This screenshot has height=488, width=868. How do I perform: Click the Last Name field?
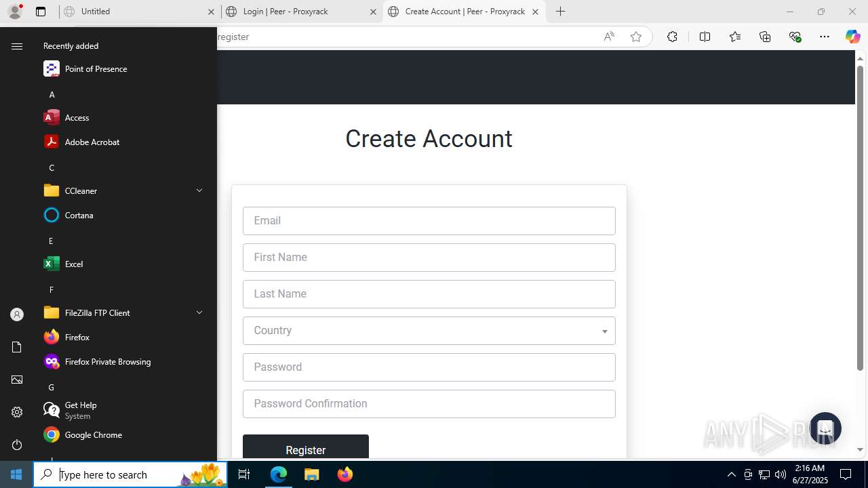pyautogui.click(x=429, y=294)
